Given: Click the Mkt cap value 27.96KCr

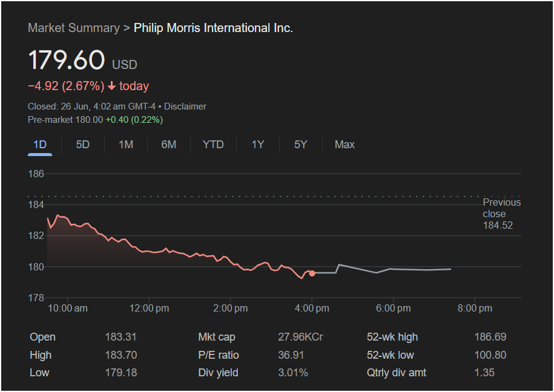Looking at the screenshot, I should click(x=300, y=337).
